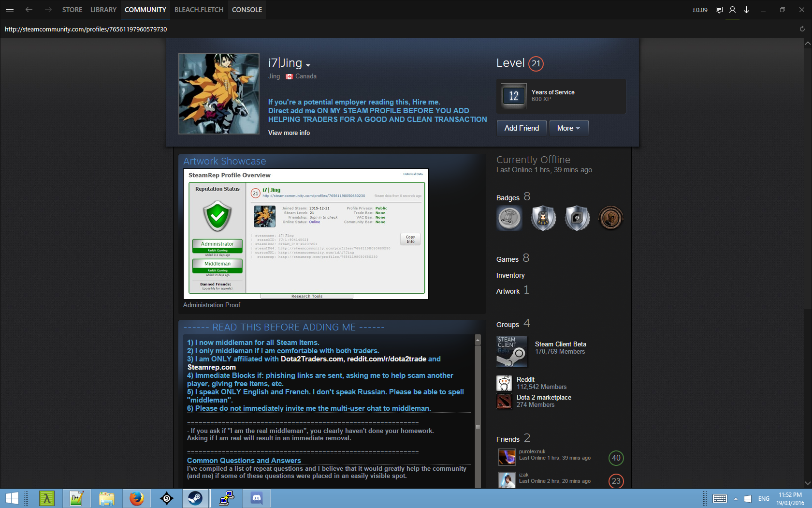
Task: Open Reddit group alien icon
Action: pos(504,383)
